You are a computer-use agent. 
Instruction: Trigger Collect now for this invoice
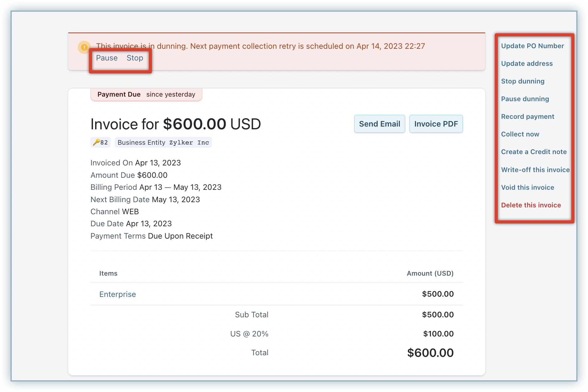click(x=520, y=134)
